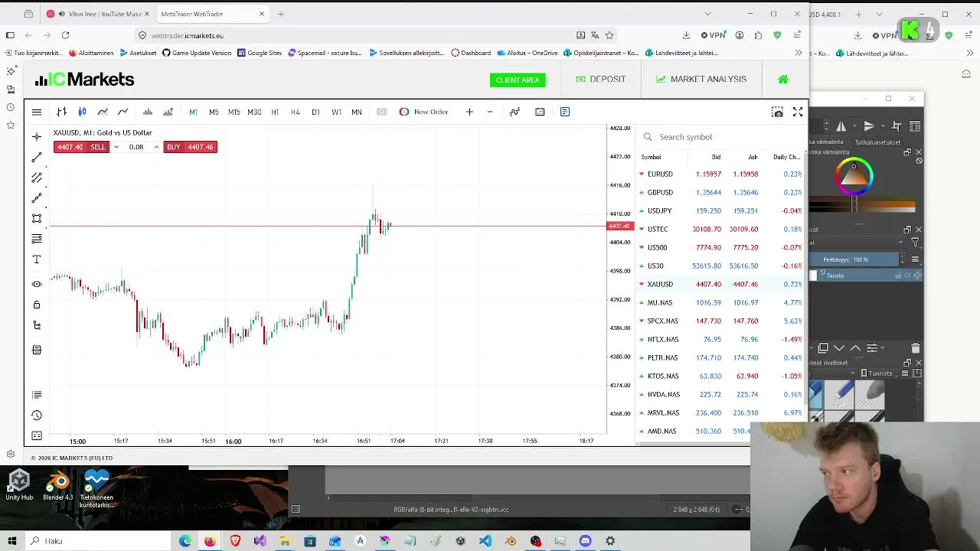980x551 pixels.
Task: Click the red SELL 4407.40 button
Action: pos(81,147)
